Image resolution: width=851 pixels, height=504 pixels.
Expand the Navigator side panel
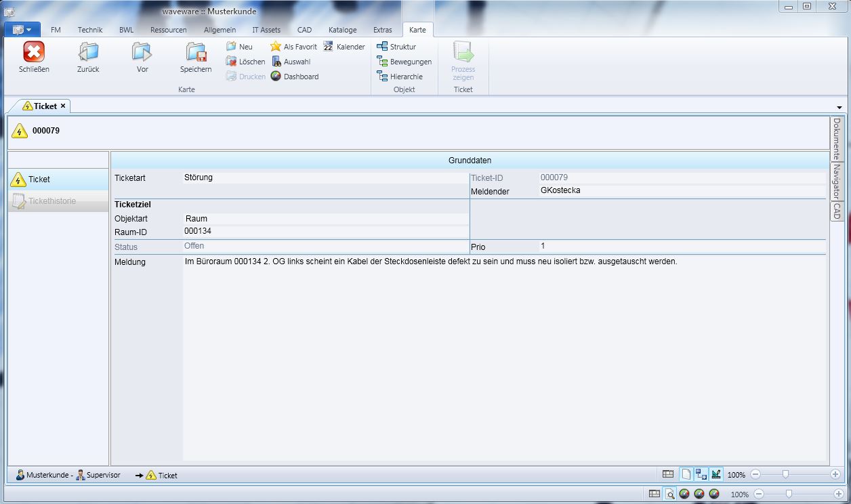[x=837, y=181]
